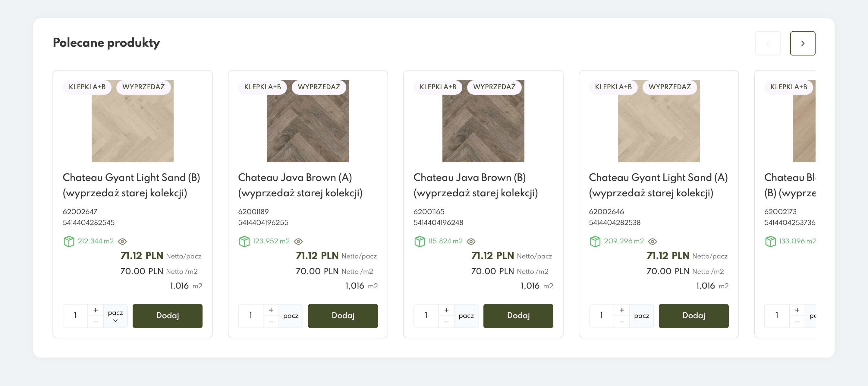Toggle stock eye icon beside 123.952 m2
The height and width of the screenshot is (386, 868).
tap(298, 241)
